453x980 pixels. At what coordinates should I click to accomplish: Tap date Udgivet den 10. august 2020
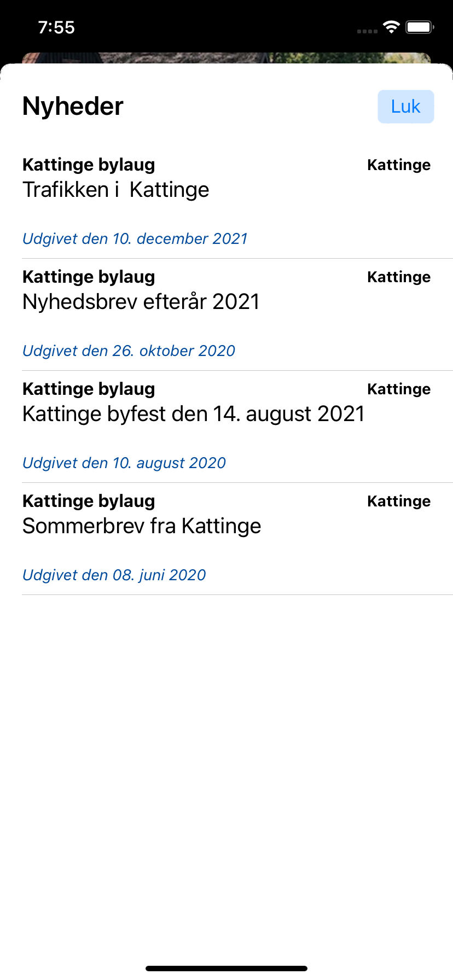[x=124, y=463]
